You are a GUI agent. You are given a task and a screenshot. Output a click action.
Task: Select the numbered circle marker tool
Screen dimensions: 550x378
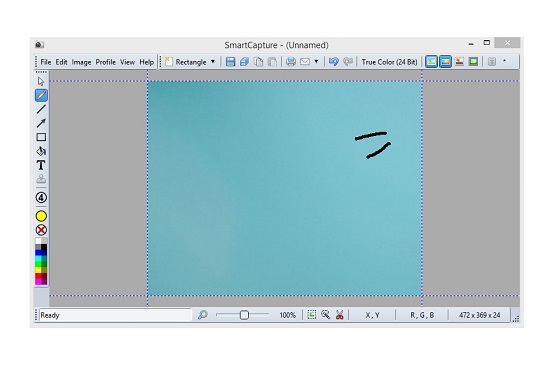[x=41, y=197]
